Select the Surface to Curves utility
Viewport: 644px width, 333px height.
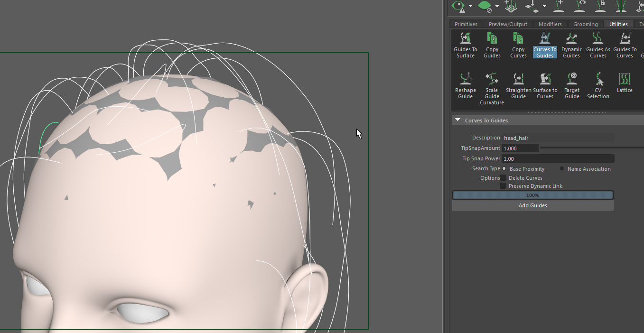545,85
